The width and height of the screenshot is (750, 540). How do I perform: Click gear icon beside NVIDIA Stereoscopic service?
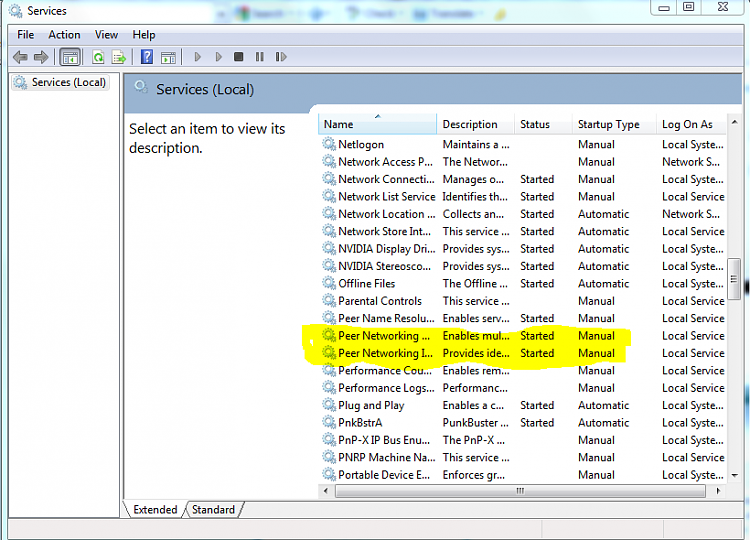[x=329, y=265]
